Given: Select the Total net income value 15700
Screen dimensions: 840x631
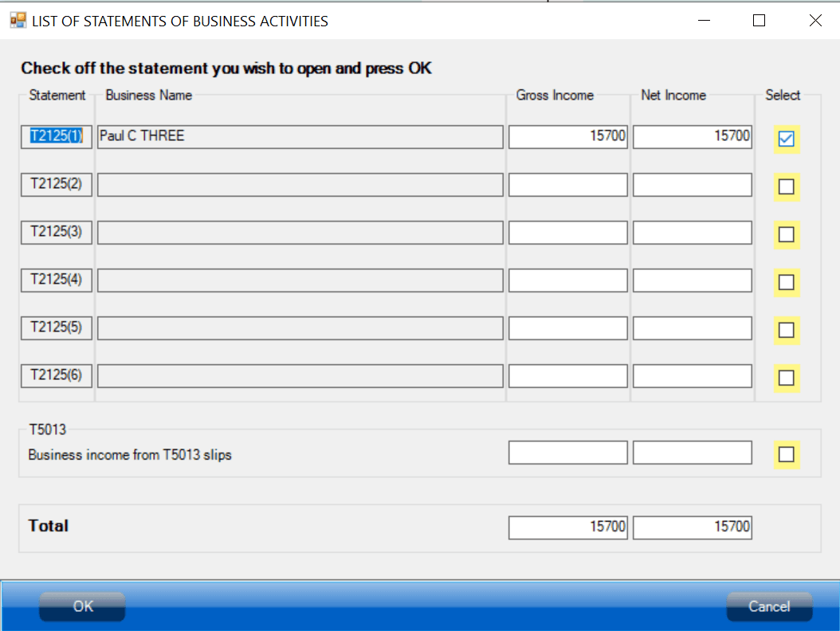Looking at the screenshot, I should [x=691, y=527].
